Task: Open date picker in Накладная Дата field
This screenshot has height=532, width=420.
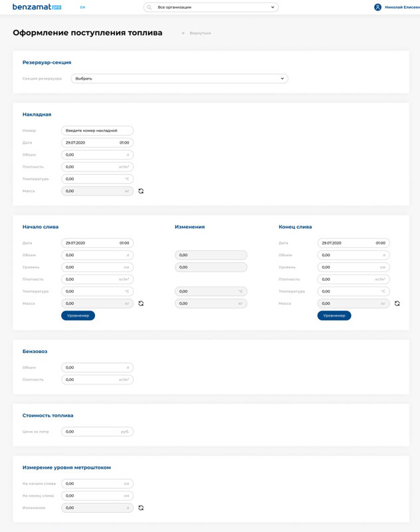Action: coord(97,142)
